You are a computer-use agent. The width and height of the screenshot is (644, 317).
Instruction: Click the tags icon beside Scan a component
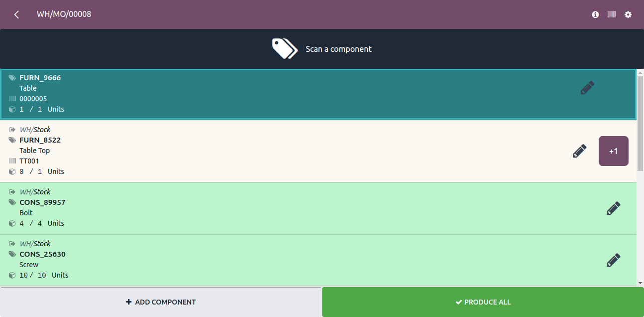coord(285,49)
